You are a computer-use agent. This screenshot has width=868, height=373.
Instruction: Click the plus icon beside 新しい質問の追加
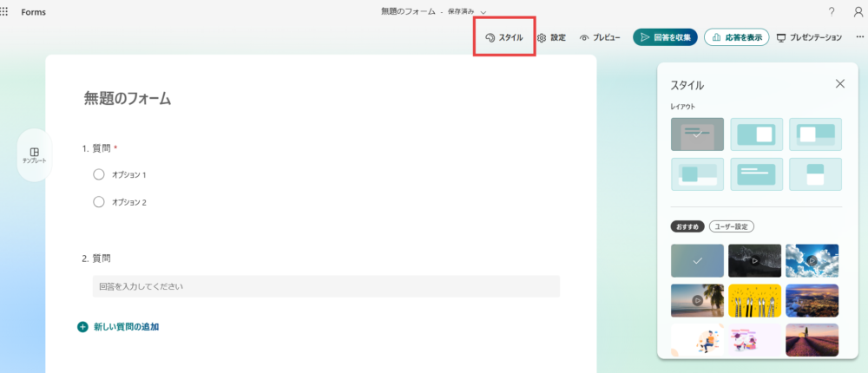pyautogui.click(x=82, y=327)
